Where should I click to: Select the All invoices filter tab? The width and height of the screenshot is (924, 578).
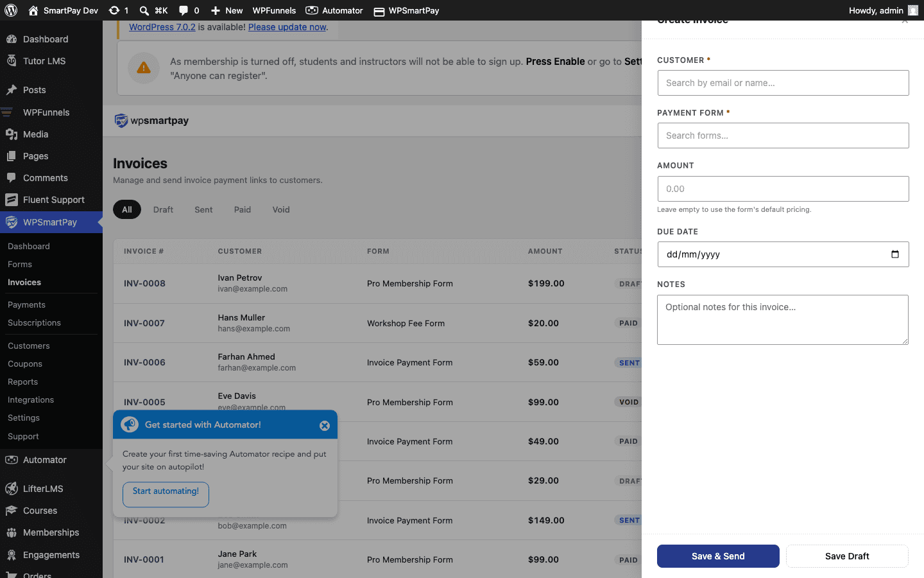pos(127,209)
